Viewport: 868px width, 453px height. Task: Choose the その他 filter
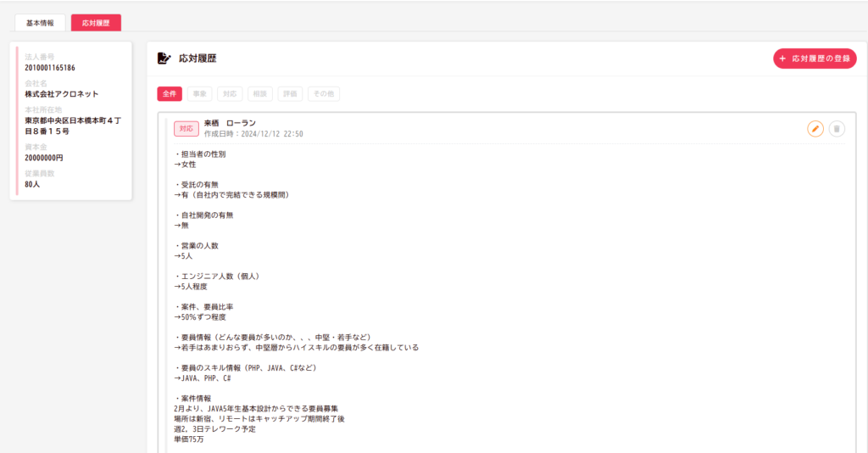323,94
